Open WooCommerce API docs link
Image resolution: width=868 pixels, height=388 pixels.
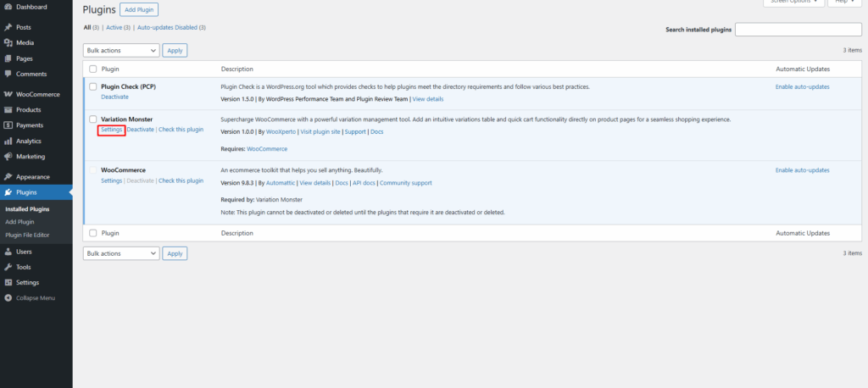pyautogui.click(x=364, y=183)
